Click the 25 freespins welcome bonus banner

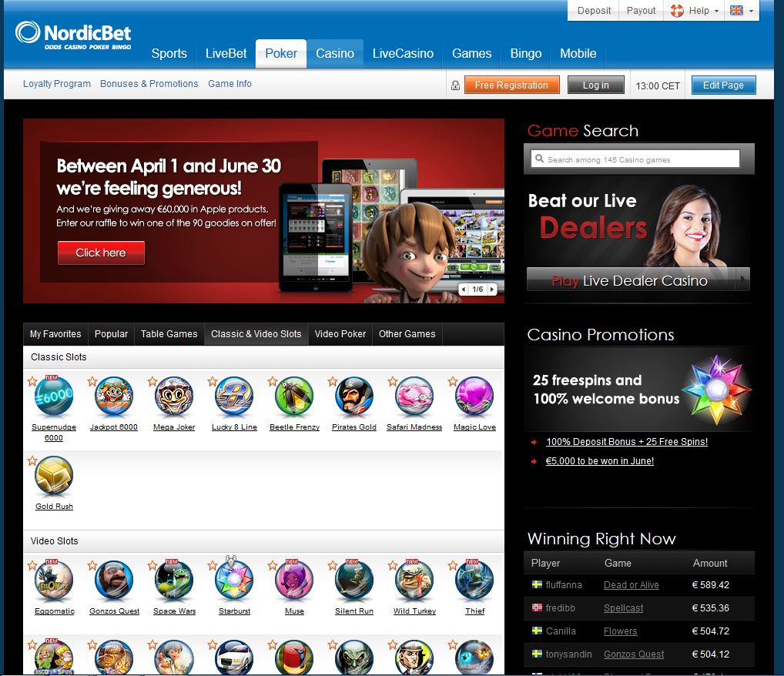click(638, 390)
